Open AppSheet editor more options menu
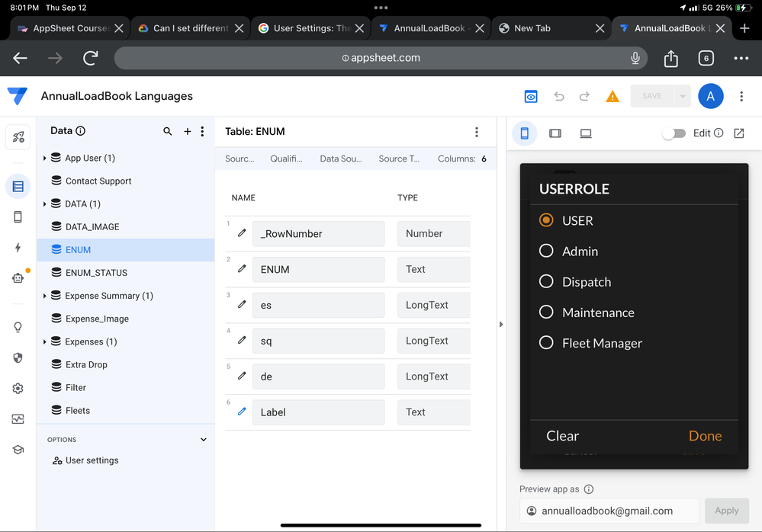 (741, 96)
